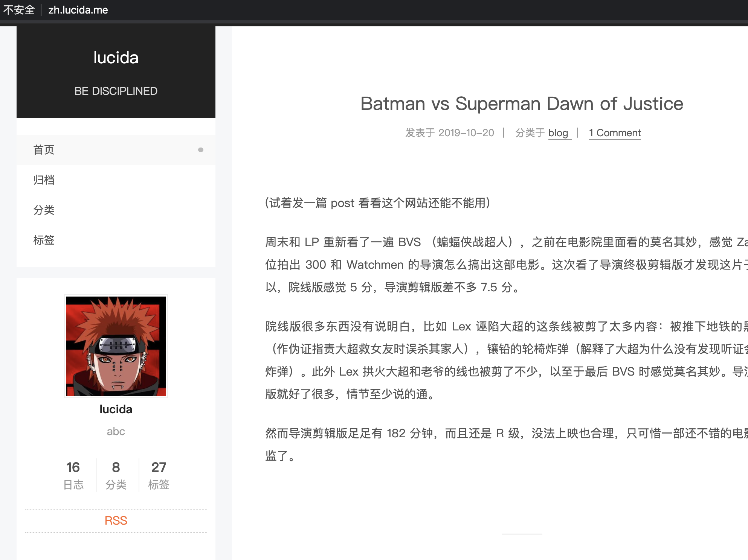Open the 分类 categories menu item

pyautogui.click(x=44, y=210)
